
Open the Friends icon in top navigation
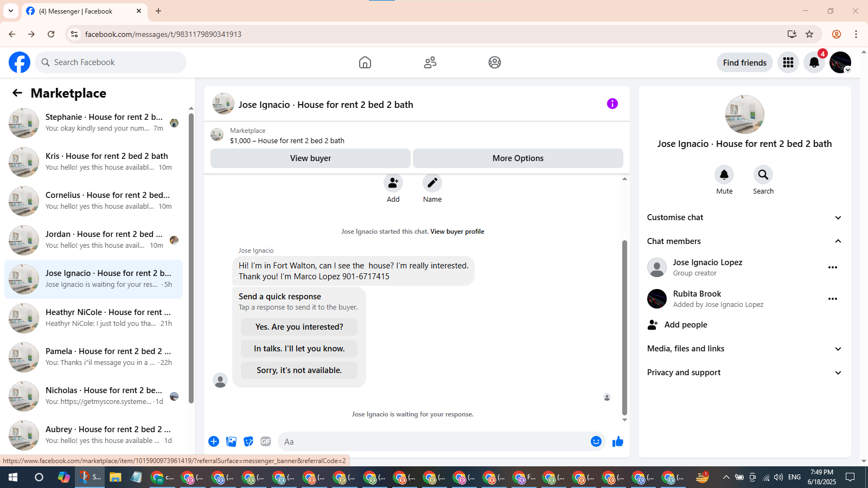(x=430, y=62)
